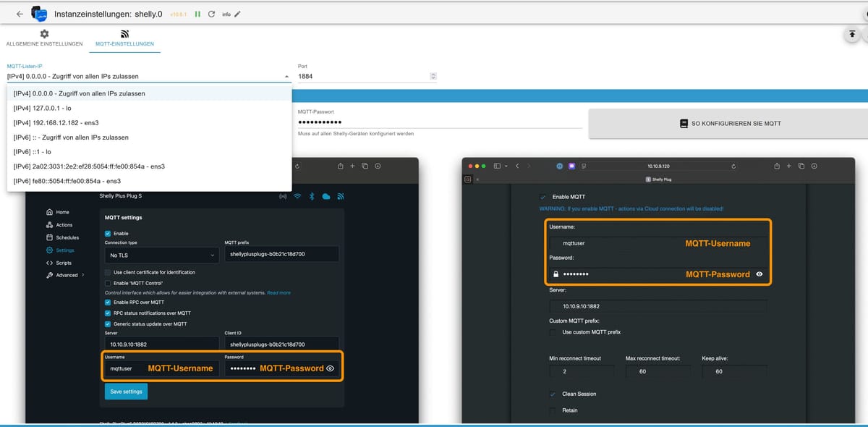Screen dimensions: 868x427
Task: Click the shelly adapter logo icon
Action: [38, 14]
